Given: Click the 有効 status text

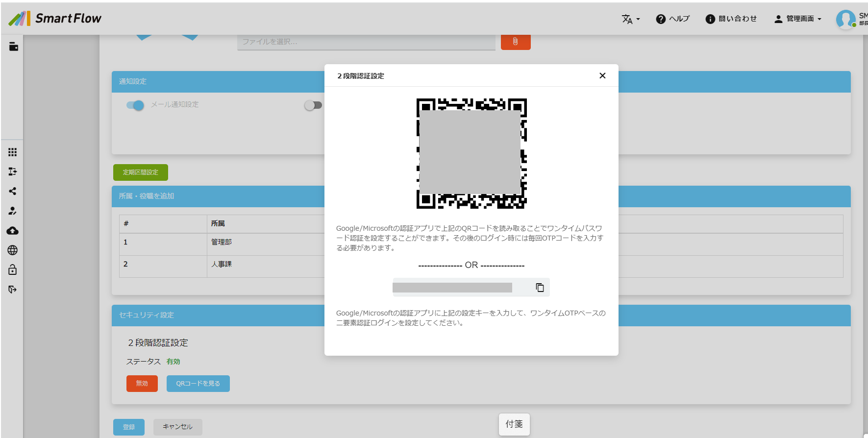Looking at the screenshot, I should [x=174, y=362].
